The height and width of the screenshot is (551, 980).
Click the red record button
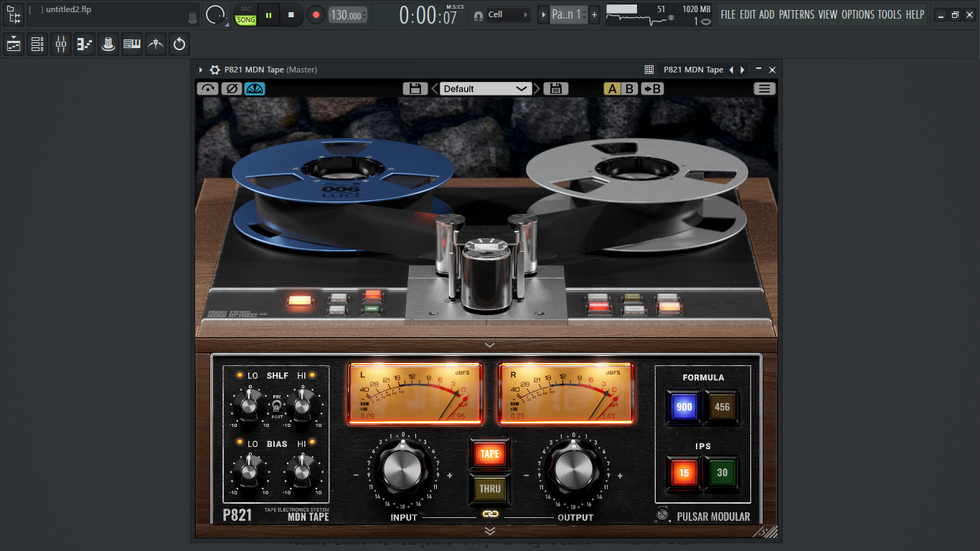[x=316, y=14]
